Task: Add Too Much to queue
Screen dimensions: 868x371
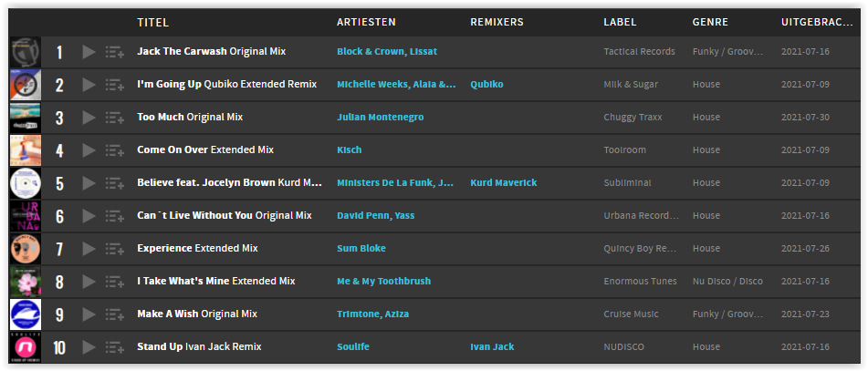Action: click(x=115, y=118)
